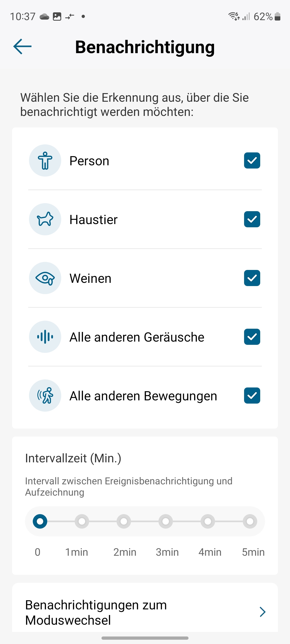The image size is (290, 644).
Task: Set interval slider to 3min
Action: tap(166, 521)
